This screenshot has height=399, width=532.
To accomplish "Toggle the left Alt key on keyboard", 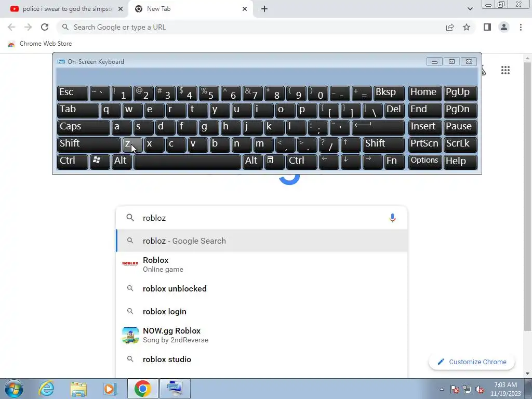I will tap(122, 162).
